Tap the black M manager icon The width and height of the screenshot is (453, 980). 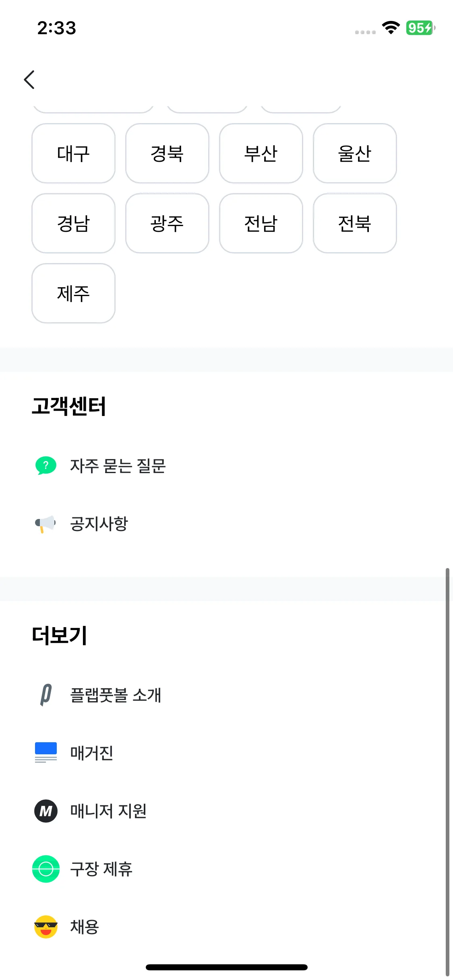[x=46, y=811]
